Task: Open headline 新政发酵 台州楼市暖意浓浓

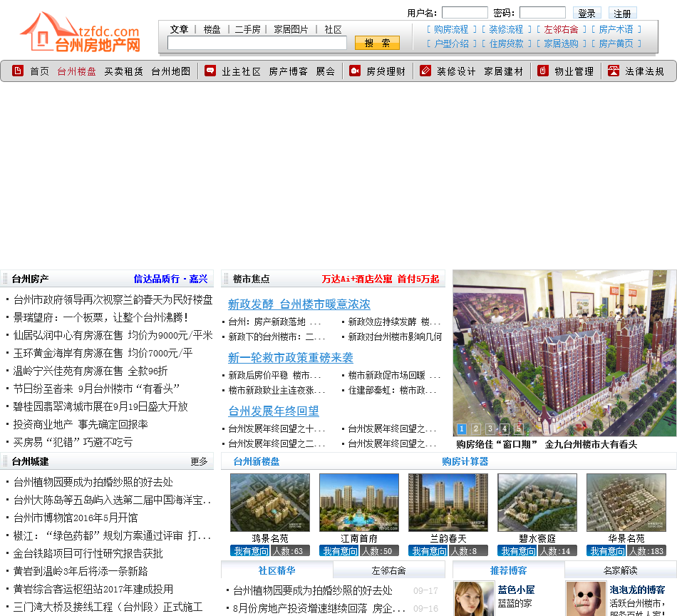Action: pyautogui.click(x=299, y=304)
